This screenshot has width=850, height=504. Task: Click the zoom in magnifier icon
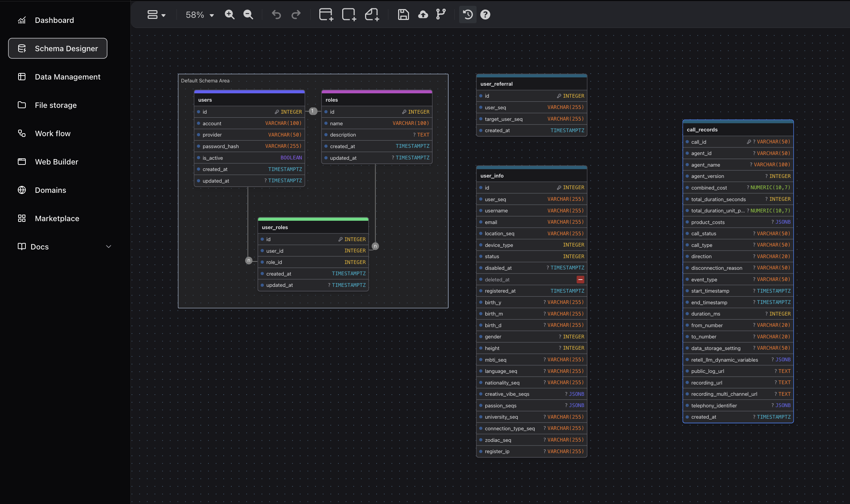point(230,15)
